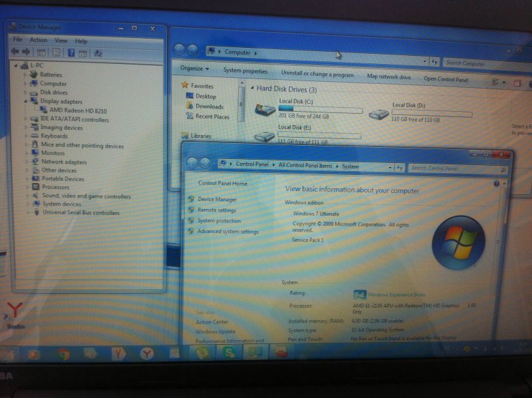Viewport: 532px width, 398px height.
Task: Open the Yandex browser taskbar icon
Action: [x=118, y=354]
